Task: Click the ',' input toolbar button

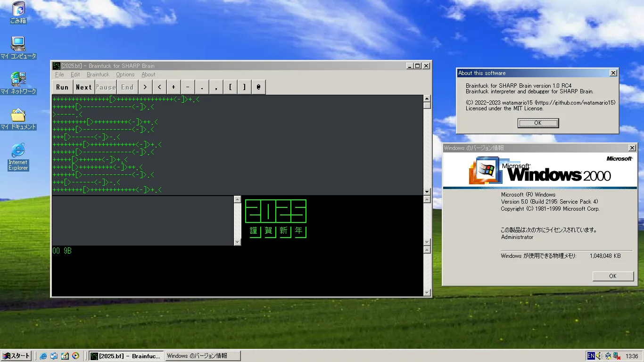Action: (216, 87)
